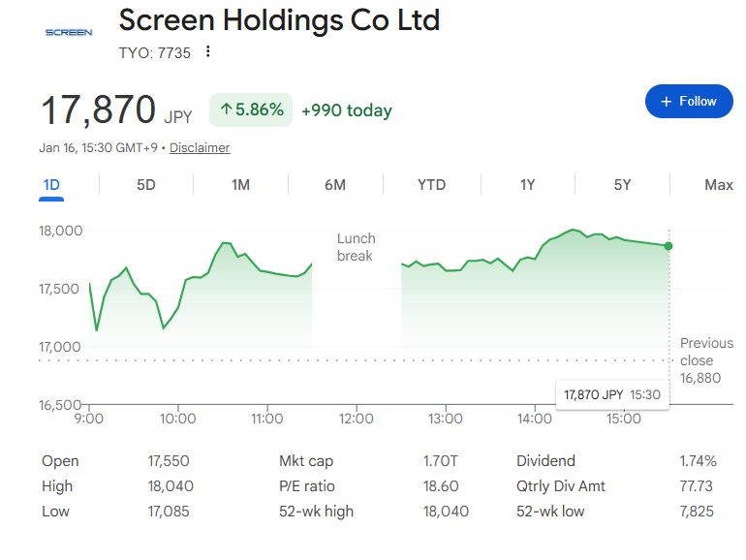Click the Dividend yield 1.74% value
Screen dimensions: 746x560
[x=698, y=461]
